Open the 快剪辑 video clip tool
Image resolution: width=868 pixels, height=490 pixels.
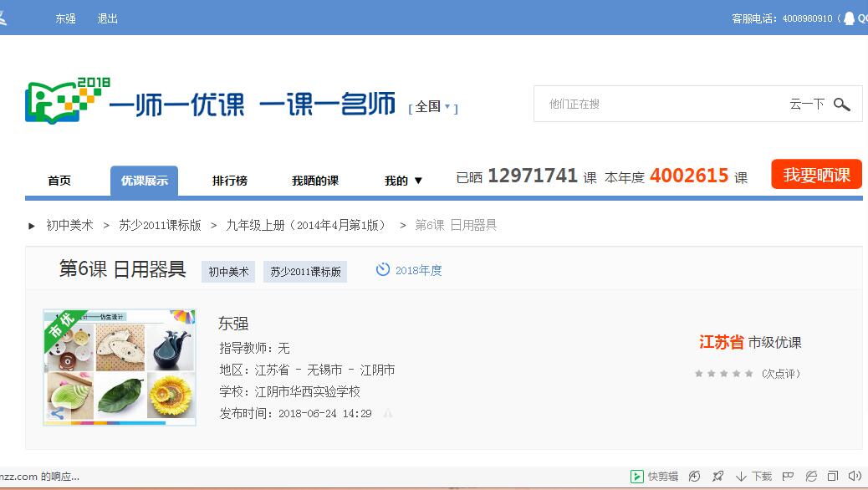[x=654, y=477]
